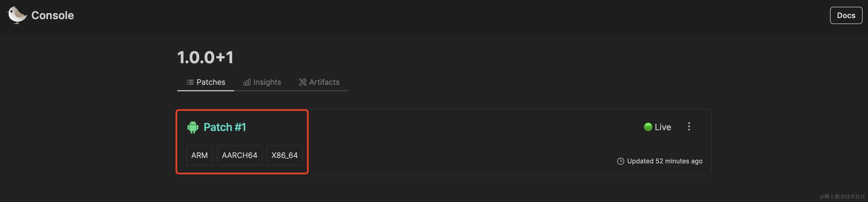Click the Shorebird bird logo
Image resolution: width=868 pixels, height=202 pixels.
(16, 15)
